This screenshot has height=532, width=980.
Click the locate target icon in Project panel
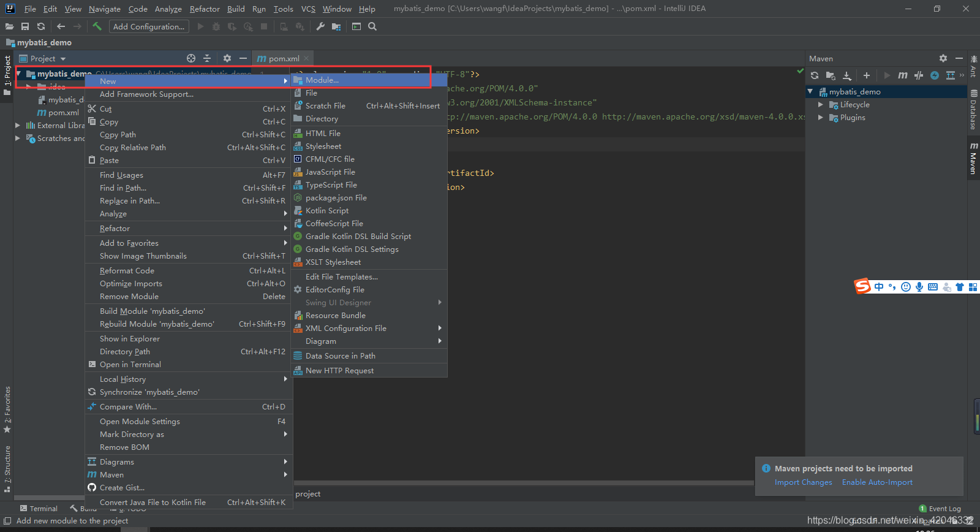pos(191,58)
